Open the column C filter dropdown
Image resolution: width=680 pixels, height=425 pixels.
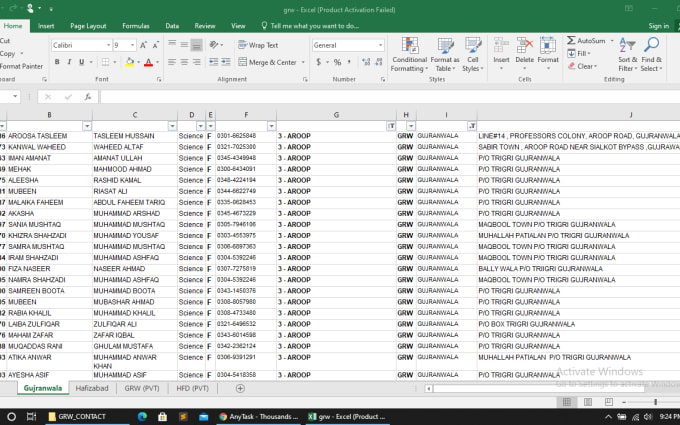[172, 126]
